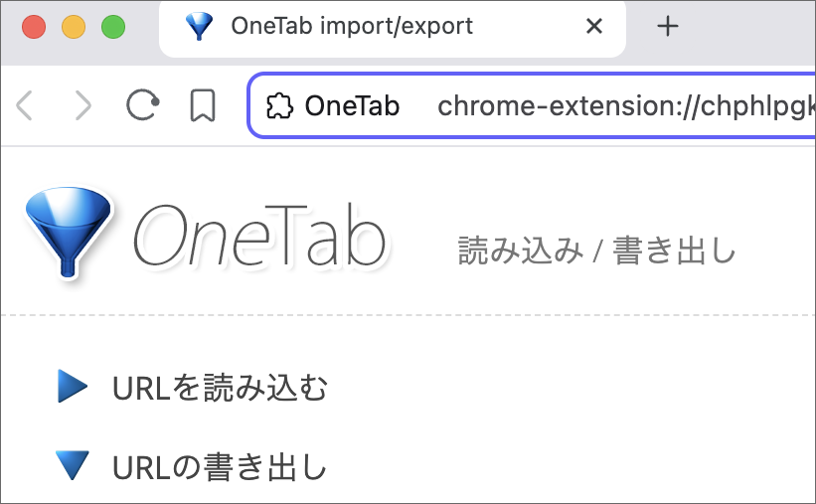Open a new tab with the plus button
The height and width of the screenshot is (504, 816).
point(668,26)
